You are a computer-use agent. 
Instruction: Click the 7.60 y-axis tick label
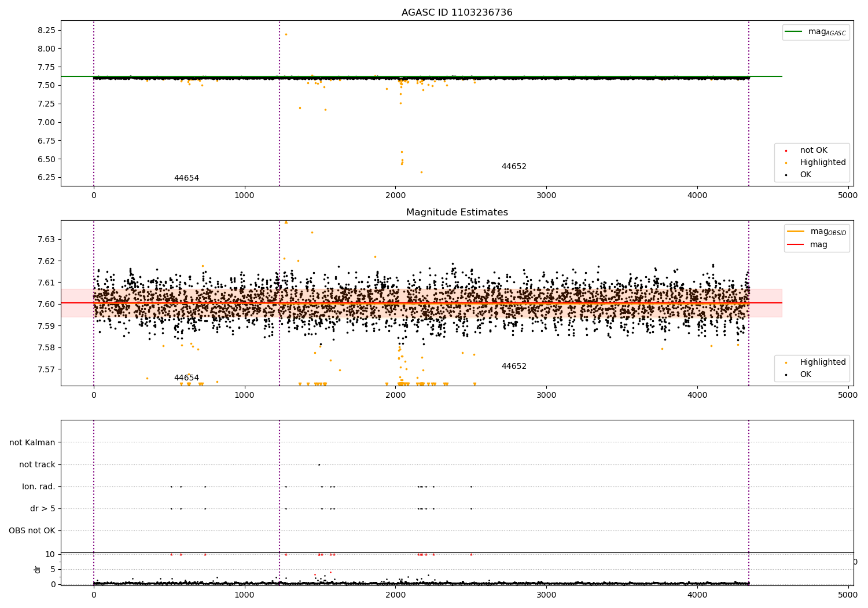pos(46,304)
